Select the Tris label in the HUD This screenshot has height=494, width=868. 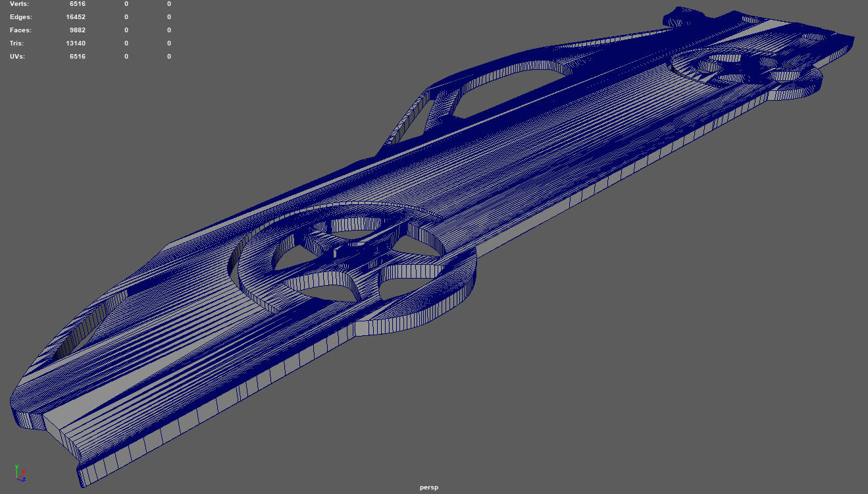(18, 43)
